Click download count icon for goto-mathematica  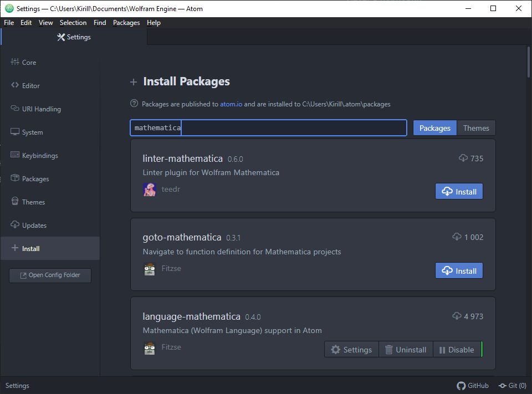[x=457, y=237]
